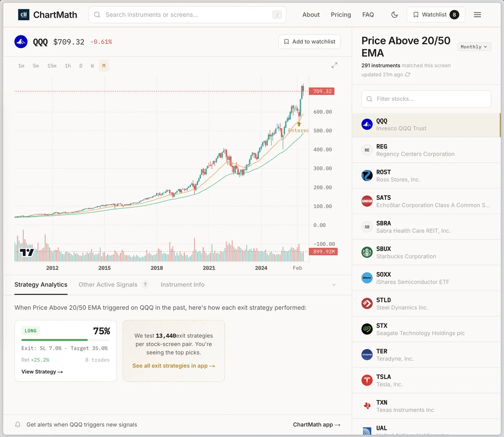Open the FAQ page
504x437 pixels.
[368, 15]
